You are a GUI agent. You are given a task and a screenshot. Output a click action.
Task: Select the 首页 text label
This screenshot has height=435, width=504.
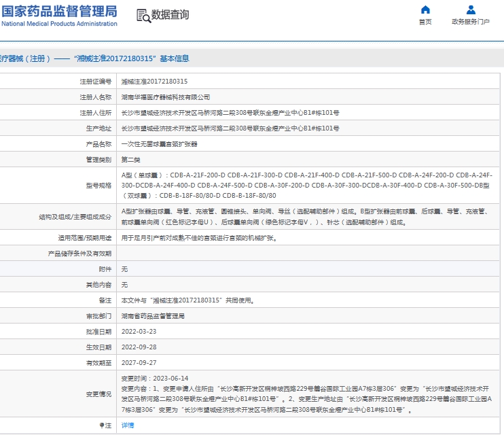point(425,22)
